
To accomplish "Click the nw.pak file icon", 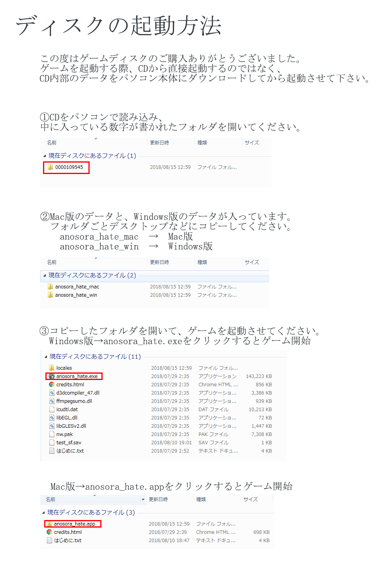I will point(52,434).
